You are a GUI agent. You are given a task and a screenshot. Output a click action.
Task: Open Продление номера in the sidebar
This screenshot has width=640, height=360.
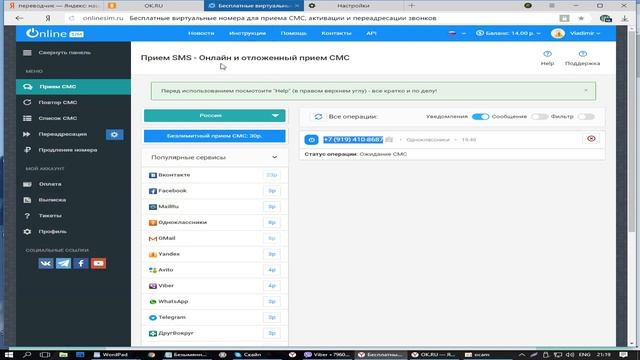(x=73, y=150)
